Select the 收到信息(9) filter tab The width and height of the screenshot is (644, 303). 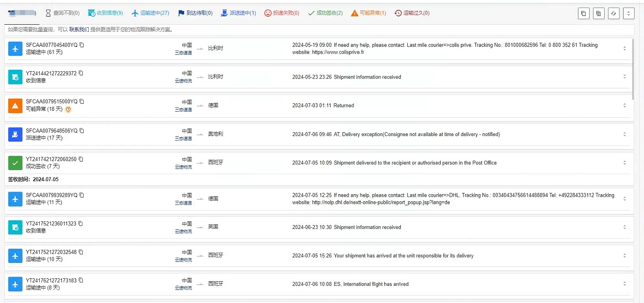pyautogui.click(x=105, y=13)
